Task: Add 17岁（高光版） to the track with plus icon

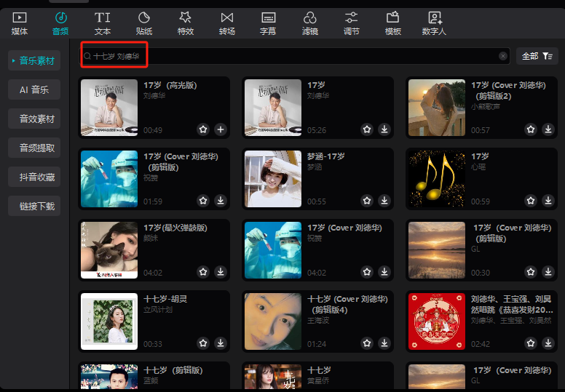Action: [x=221, y=129]
